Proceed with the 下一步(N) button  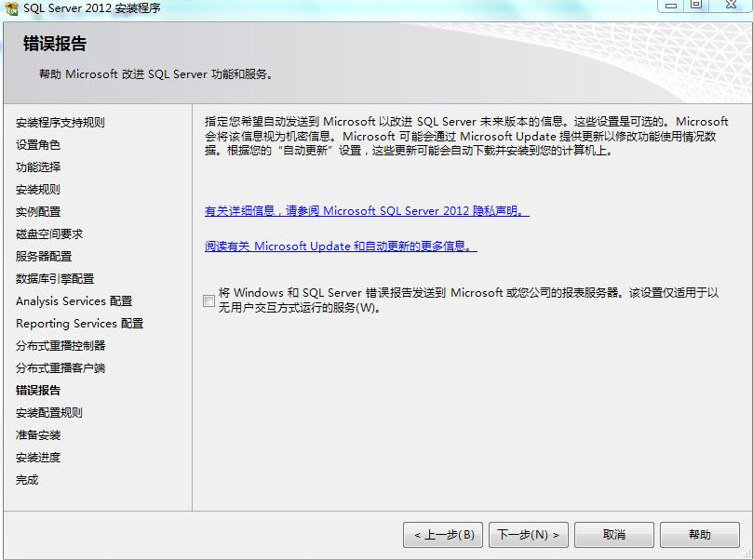[529, 535]
